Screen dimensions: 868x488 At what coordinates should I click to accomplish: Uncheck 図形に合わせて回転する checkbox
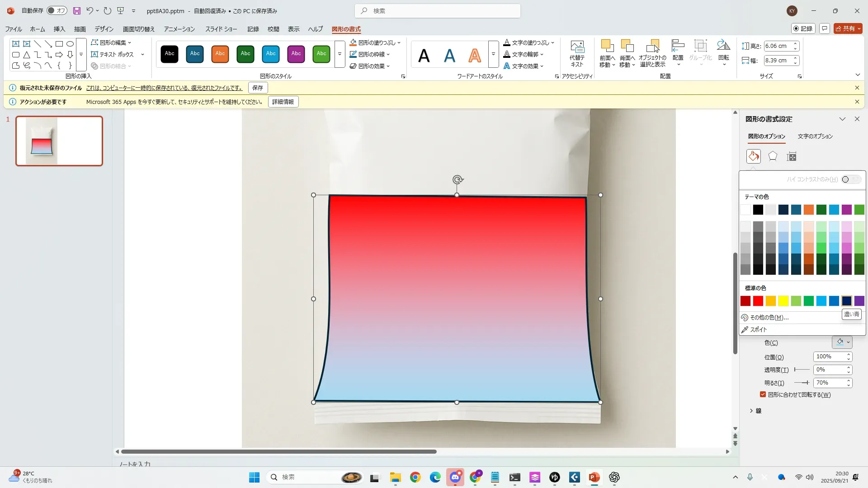pos(763,394)
